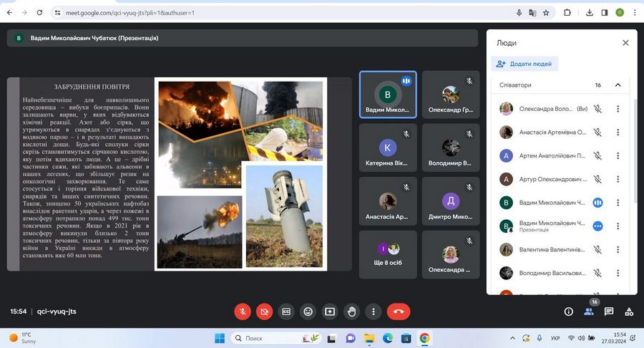
Task: Open the chat panel icon
Action: pos(609,311)
